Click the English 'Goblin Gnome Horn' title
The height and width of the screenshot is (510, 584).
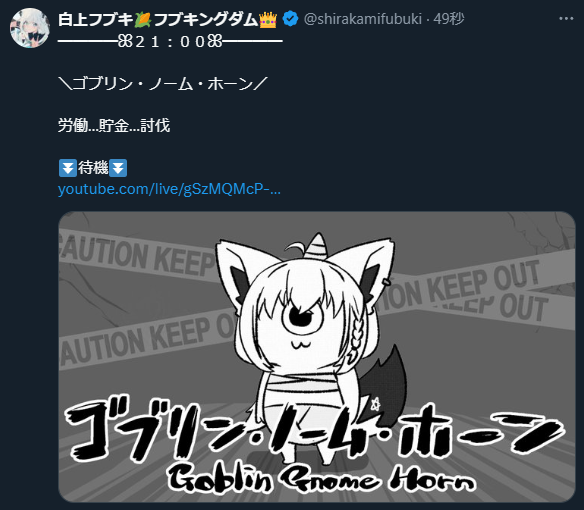[x=322, y=480]
